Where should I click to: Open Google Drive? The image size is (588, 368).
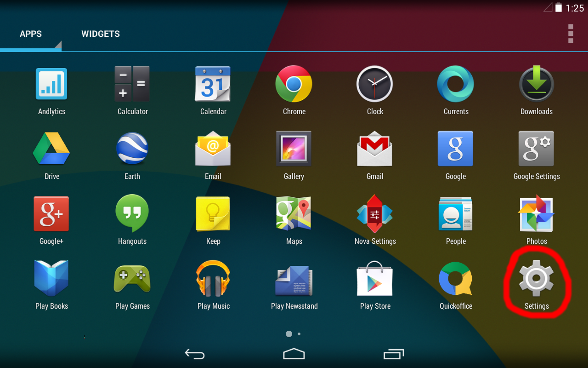pos(51,149)
